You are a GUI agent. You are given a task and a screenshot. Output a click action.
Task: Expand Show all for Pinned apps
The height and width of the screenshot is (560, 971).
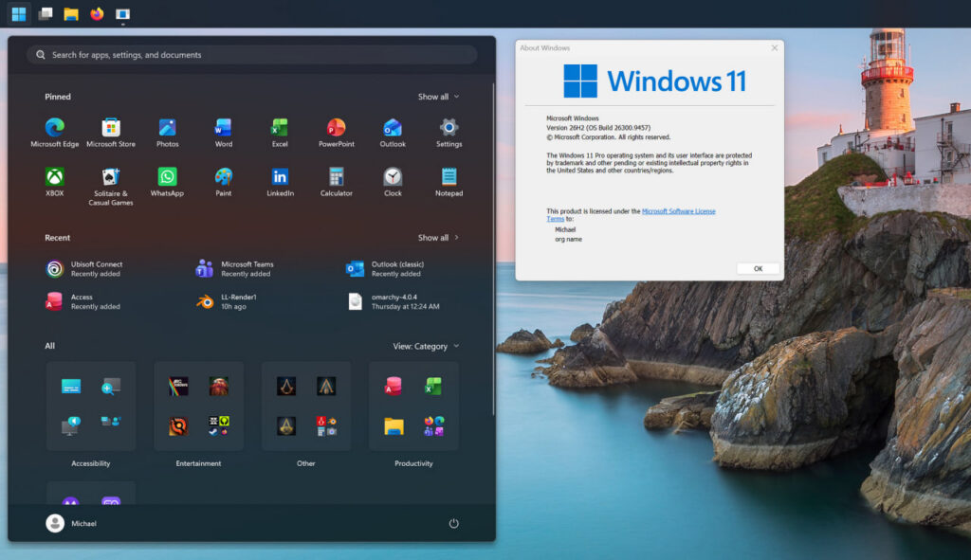click(438, 97)
